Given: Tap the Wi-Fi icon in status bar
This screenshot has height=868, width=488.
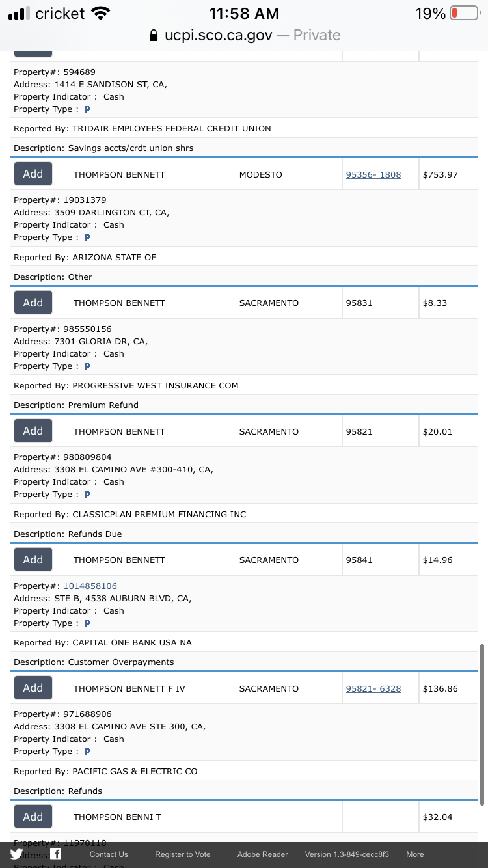Looking at the screenshot, I should [100, 13].
